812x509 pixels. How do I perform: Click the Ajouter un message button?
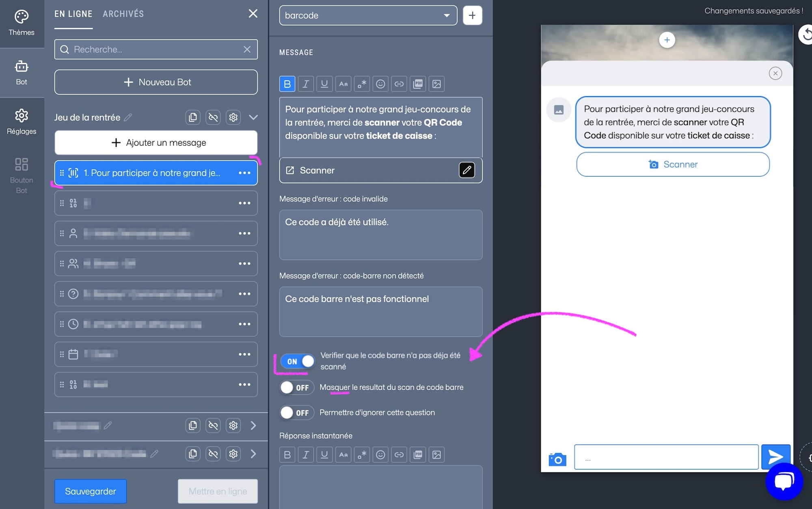(x=155, y=142)
